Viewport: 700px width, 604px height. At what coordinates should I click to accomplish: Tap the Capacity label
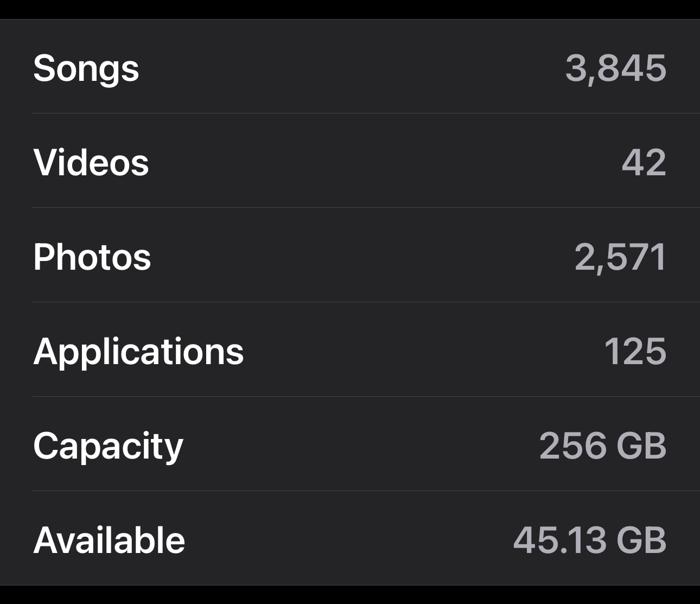pos(108,446)
